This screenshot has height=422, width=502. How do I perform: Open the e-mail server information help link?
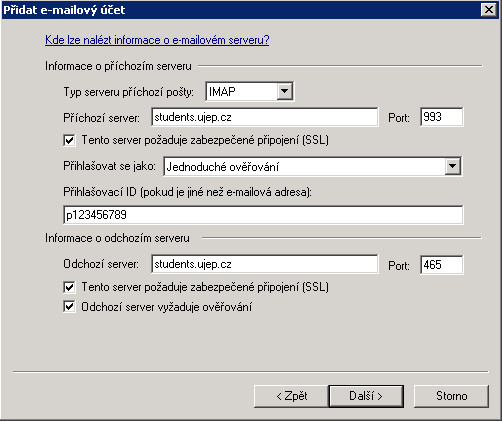[x=157, y=40]
